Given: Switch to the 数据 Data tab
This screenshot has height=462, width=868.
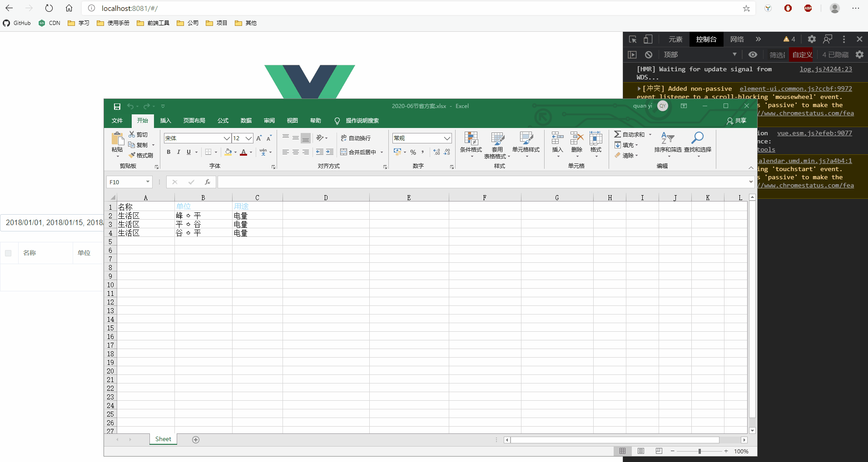Looking at the screenshot, I should point(246,120).
